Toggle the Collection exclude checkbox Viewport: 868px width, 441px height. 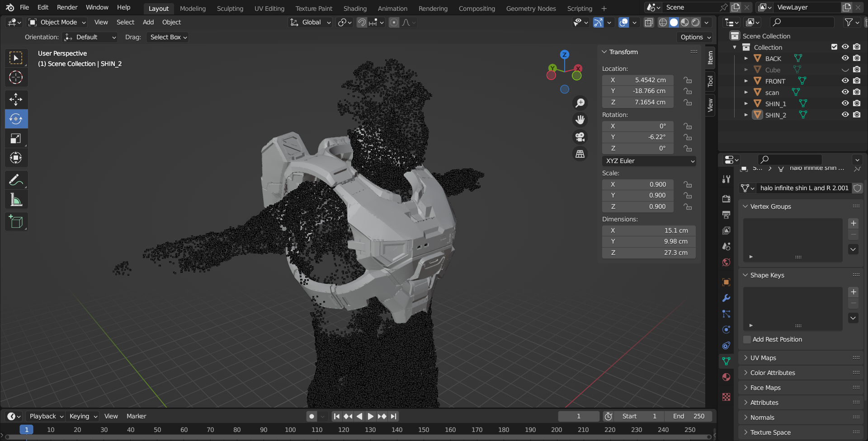tap(834, 47)
